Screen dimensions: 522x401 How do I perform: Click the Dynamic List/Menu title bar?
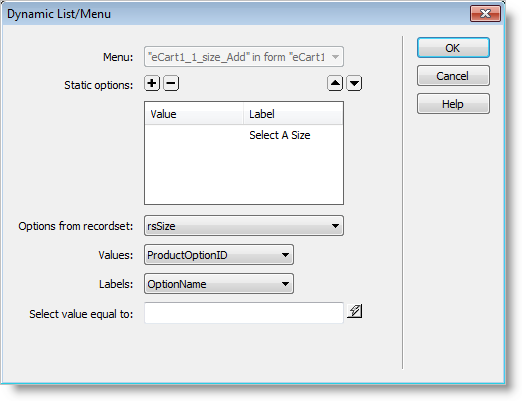pos(233,14)
